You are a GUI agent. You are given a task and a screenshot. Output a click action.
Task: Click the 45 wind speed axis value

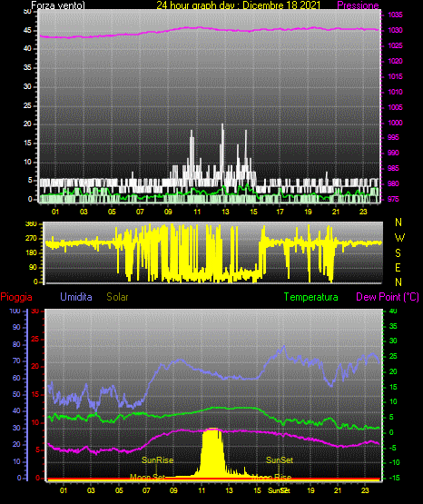point(27,31)
